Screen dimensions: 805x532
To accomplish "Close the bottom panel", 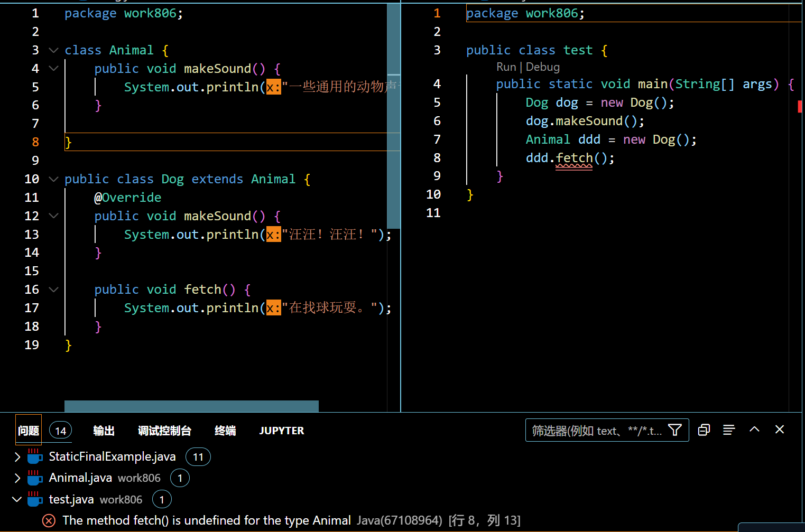I will (x=780, y=430).
